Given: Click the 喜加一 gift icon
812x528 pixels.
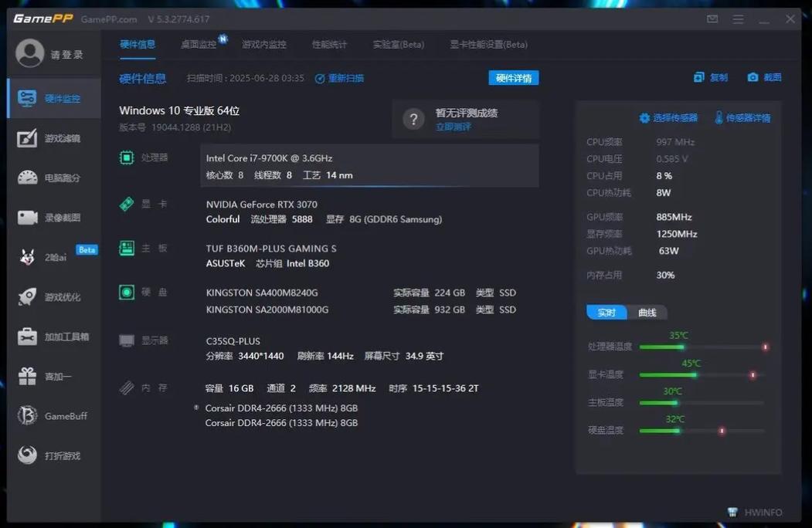Looking at the screenshot, I should pyautogui.click(x=28, y=376).
